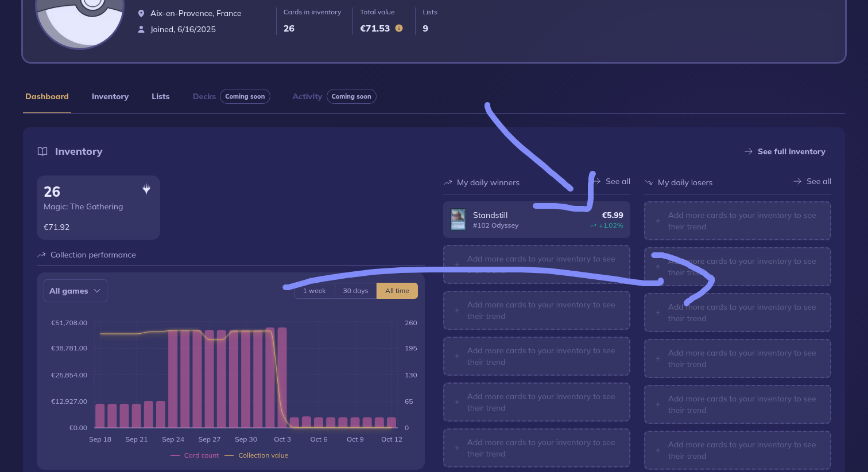The width and height of the screenshot is (868, 472).
Task: Toggle Card count series in chart legend
Action: 195,455
